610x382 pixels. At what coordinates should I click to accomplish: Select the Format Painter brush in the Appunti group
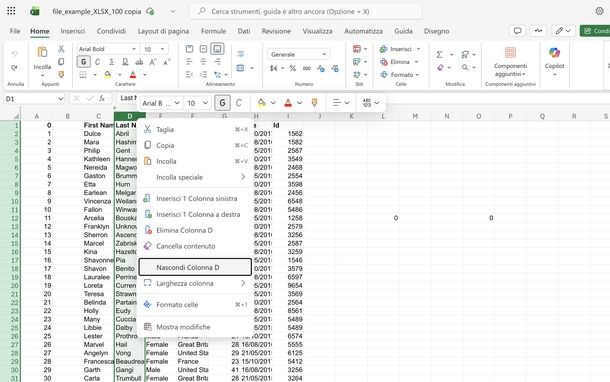point(61,74)
